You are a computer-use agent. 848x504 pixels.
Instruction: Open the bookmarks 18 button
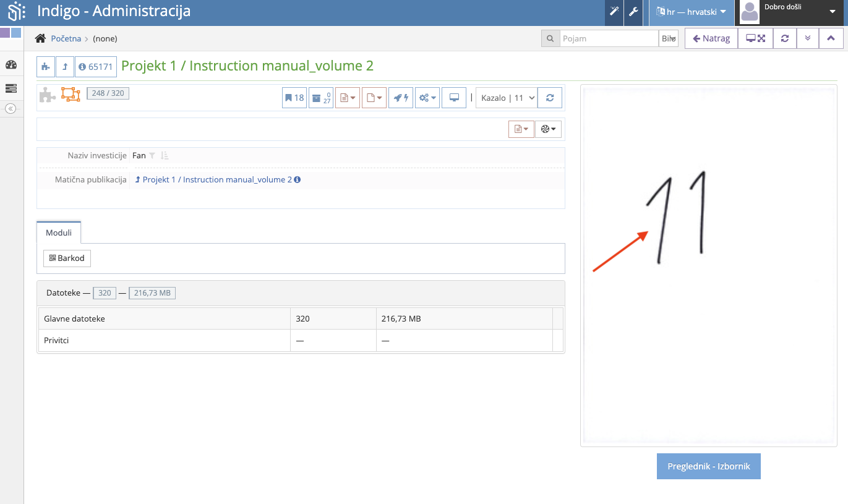point(294,98)
